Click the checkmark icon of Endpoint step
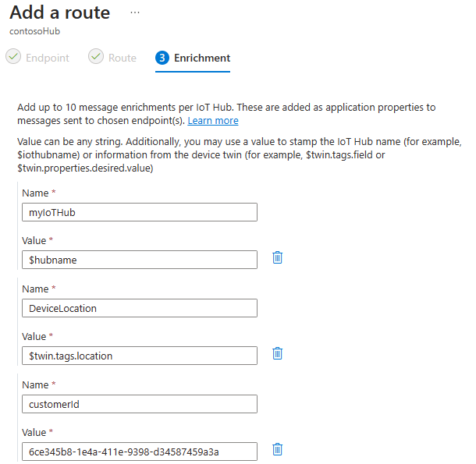The width and height of the screenshot is (476, 464). pos(13,56)
